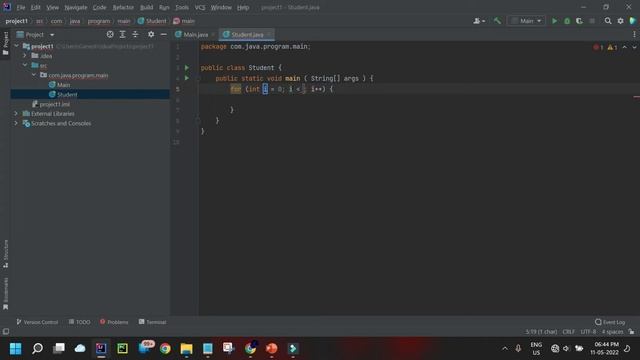The width and height of the screenshot is (640, 360).
Task: Open the Run menu
Action: 164,7
